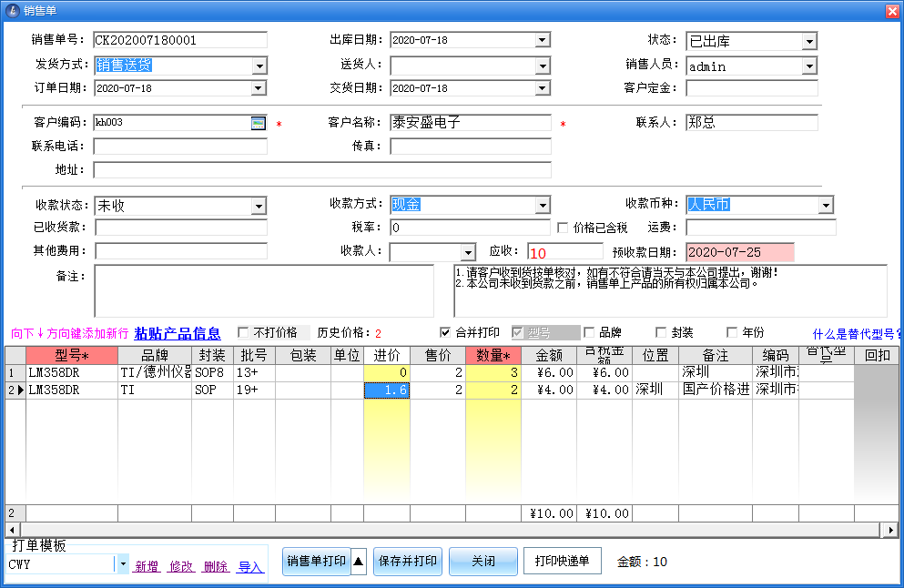This screenshot has height=588, width=904.
Task: Open the 什么是替代型号 help link
Action: (x=857, y=334)
